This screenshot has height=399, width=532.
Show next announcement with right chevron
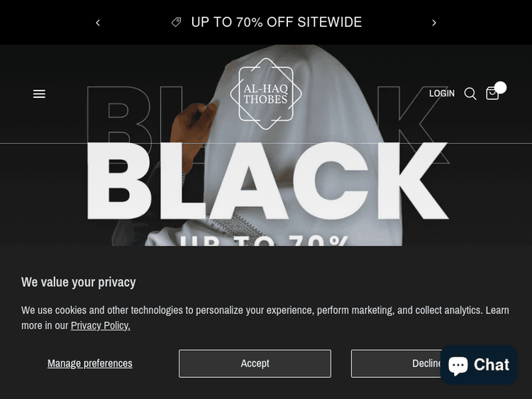coord(434,23)
